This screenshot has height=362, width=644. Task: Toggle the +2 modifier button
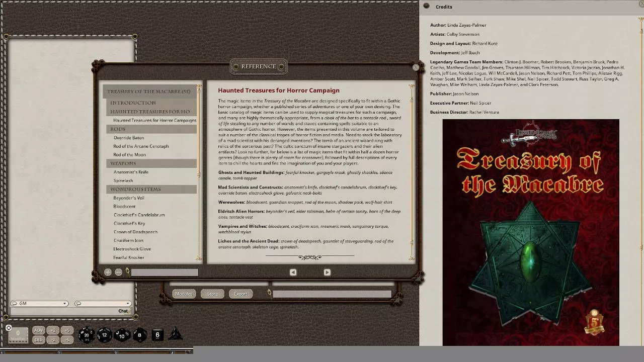point(53,330)
